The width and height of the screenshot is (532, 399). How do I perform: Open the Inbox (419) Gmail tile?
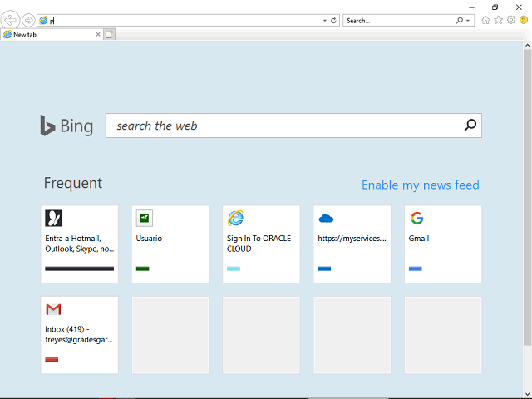coord(80,335)
